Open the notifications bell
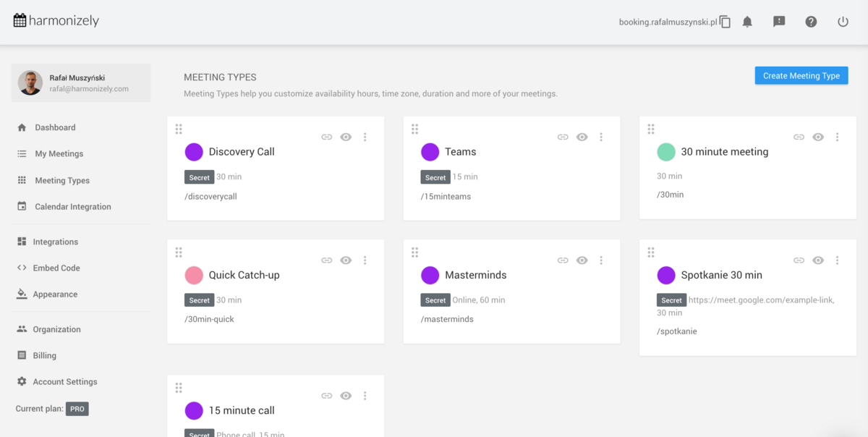The height and width of the screenshot is (437, 868). coord(747,22)
